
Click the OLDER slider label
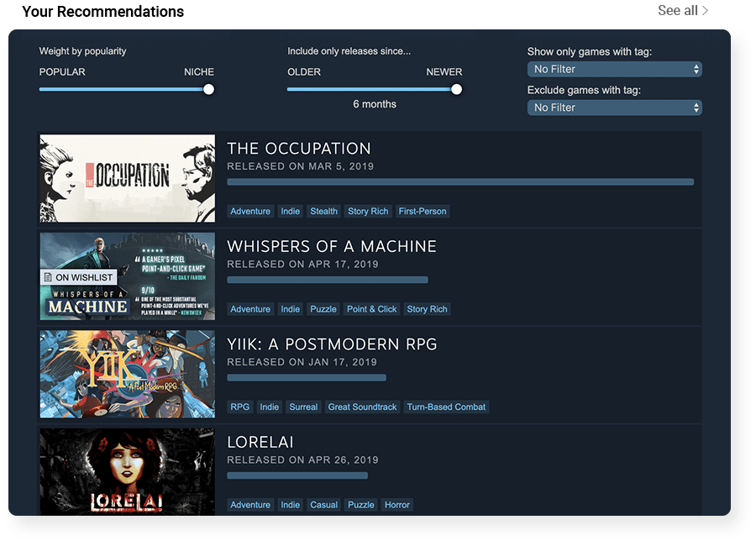pyautogui.click(x=304, y=72)
